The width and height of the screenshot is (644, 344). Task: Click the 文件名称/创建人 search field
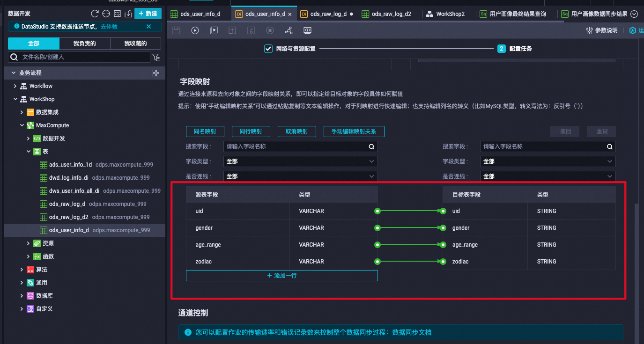tap(80, 57)
